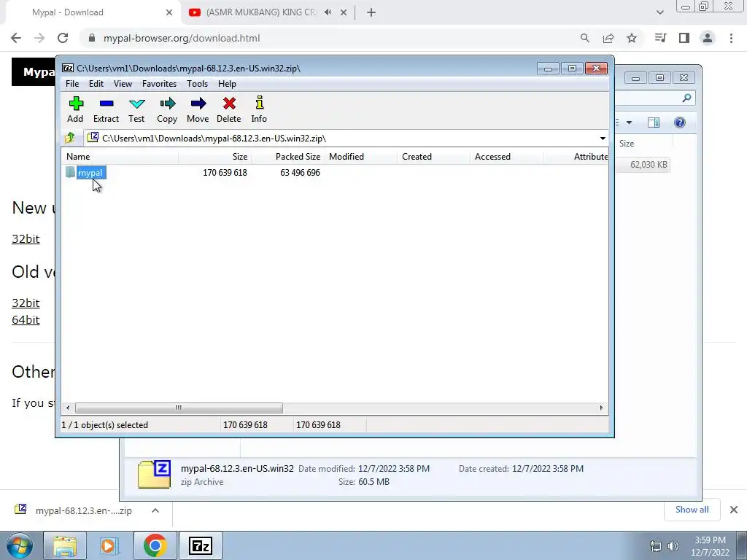
Task: Click the Old version 64bit link
Action: 26,320
